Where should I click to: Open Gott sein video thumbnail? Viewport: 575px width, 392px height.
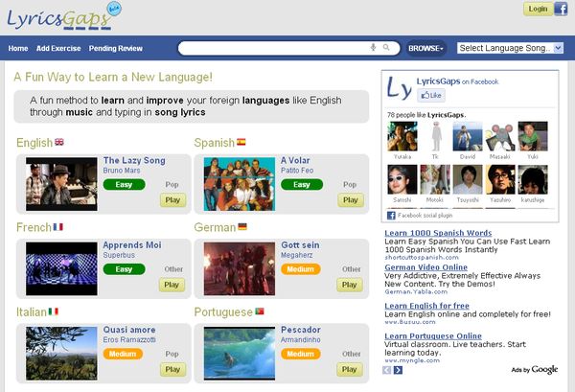(240, 268)
